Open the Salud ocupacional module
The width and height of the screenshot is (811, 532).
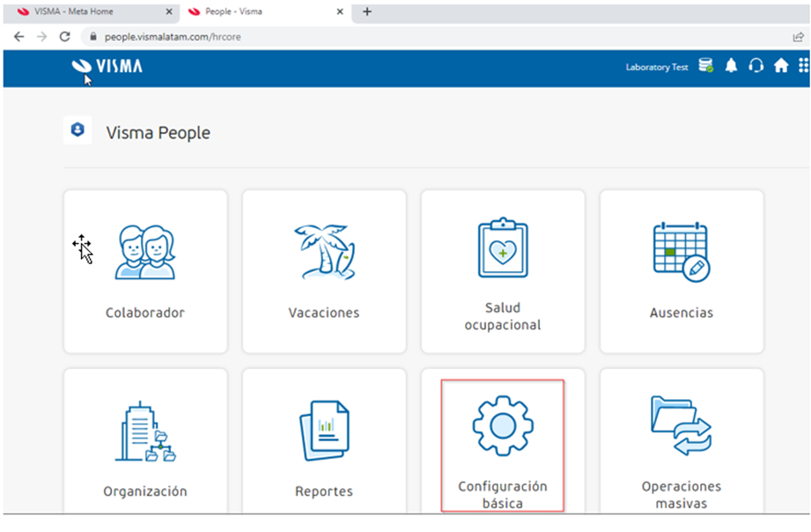tap(502, 271)
